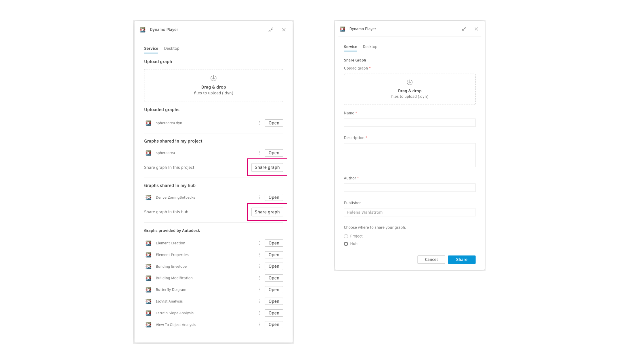Open options menu for spherearea.dyn
Image resolution: width=619 pixels, height=364 pixels.
pyautogui.click(x=260, y=123)
